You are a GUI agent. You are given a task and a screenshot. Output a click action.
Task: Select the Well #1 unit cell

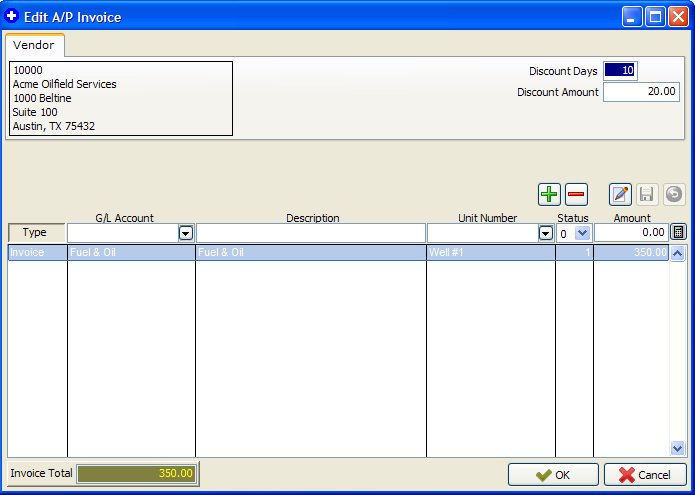[491, 253]
